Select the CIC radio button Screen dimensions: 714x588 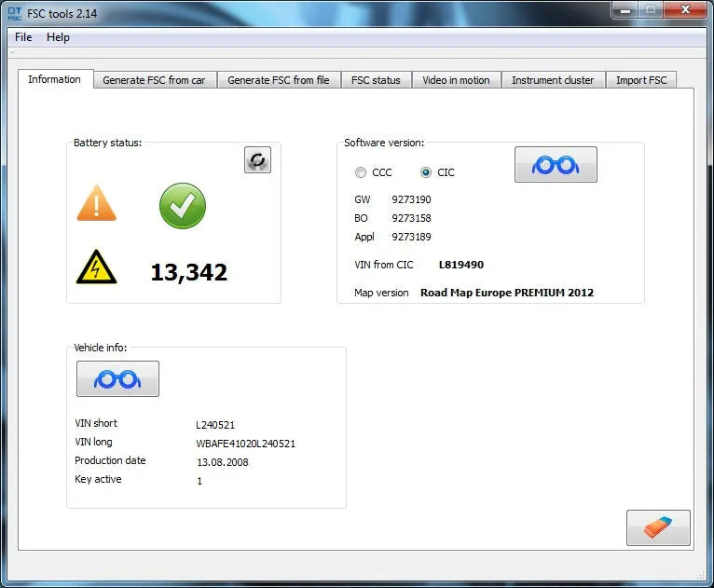click(x=426, y=172)
